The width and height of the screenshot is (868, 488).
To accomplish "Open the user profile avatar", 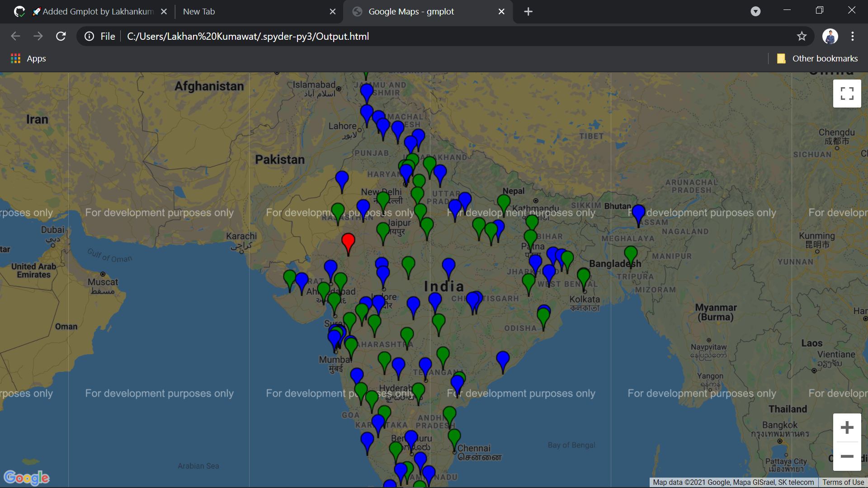I will 830,36.
